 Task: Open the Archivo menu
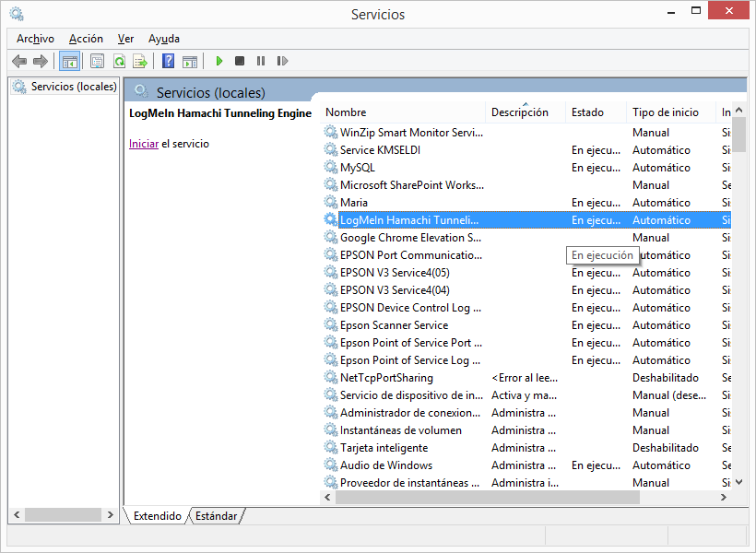[35, 39]
